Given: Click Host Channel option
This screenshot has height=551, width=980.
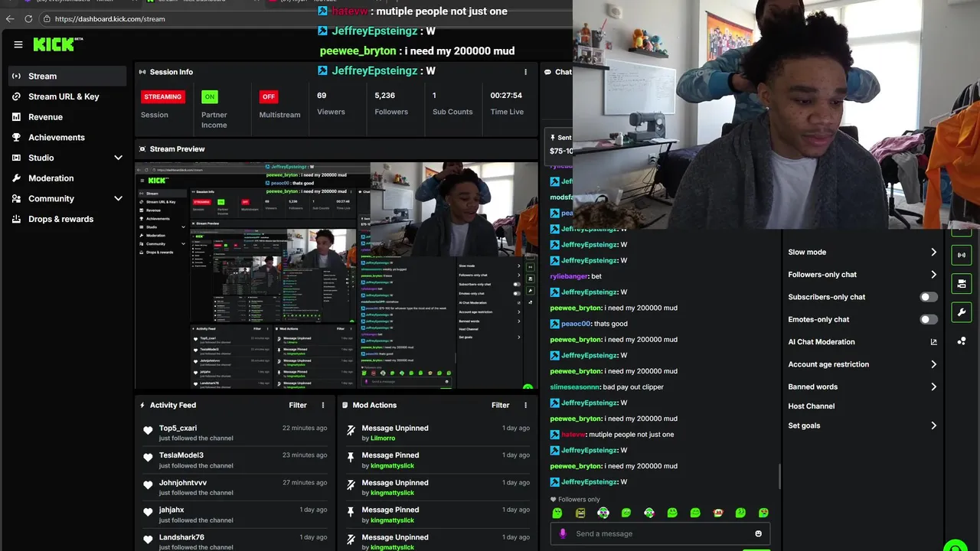Looking at the screenshot, I should coord(812,406).
